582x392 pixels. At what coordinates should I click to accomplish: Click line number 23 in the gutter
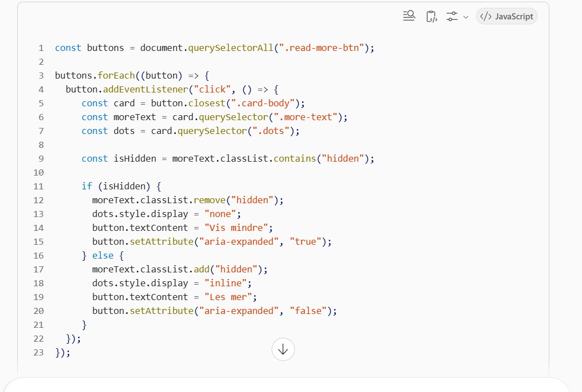(39, 353)
